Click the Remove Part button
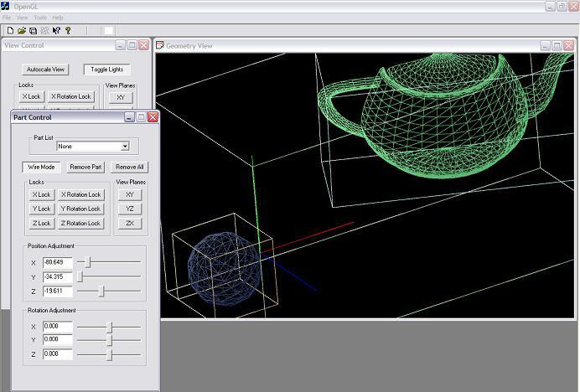The width and height of the screenshot is (580, 392). coord(86,167)
